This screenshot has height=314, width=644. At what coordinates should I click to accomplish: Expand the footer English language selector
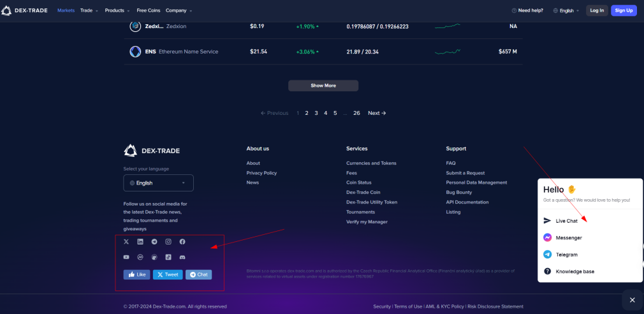point(159,183)
